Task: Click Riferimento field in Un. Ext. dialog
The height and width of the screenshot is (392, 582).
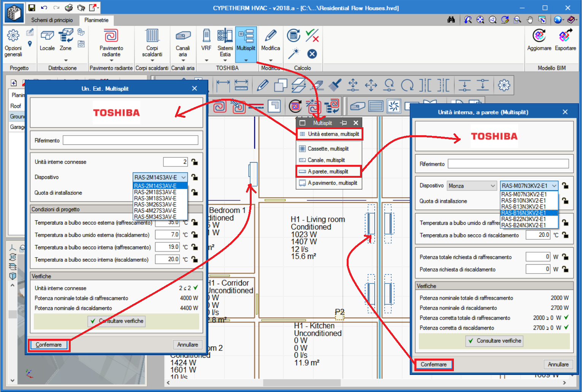Action: pyautogui.click(x=130, y=140)
